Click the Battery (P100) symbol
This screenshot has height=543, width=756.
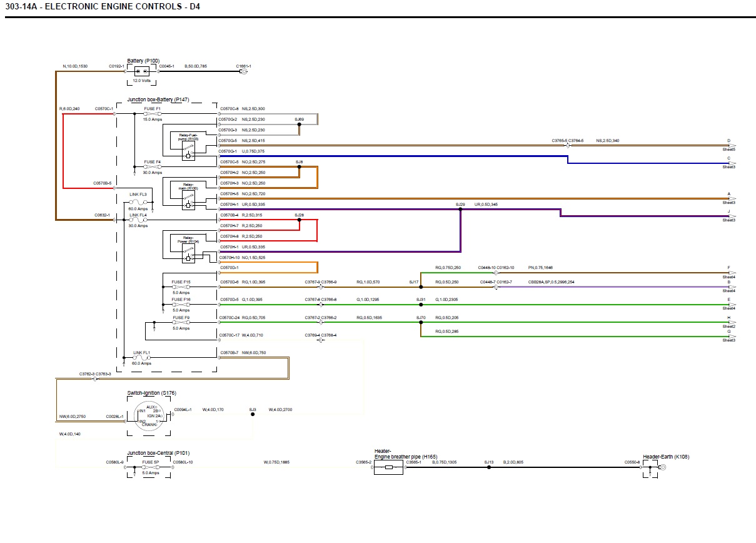[x=142, y=71]
